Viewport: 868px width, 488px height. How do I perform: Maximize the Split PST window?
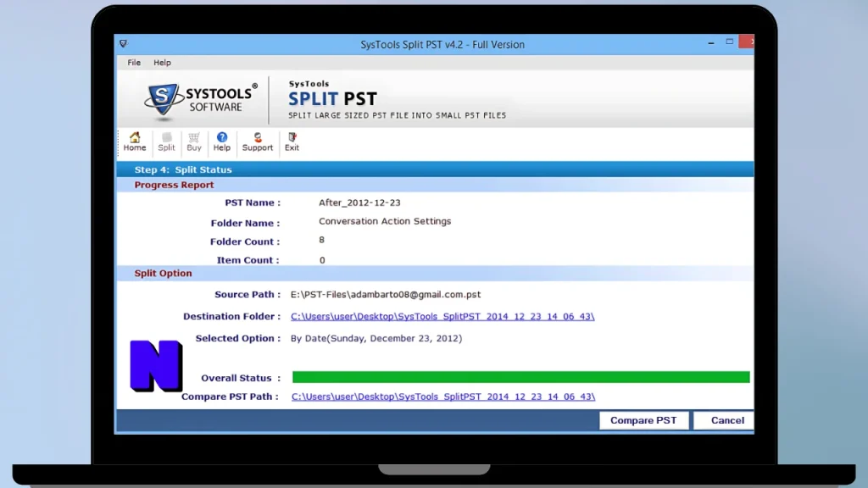point(730,42)
